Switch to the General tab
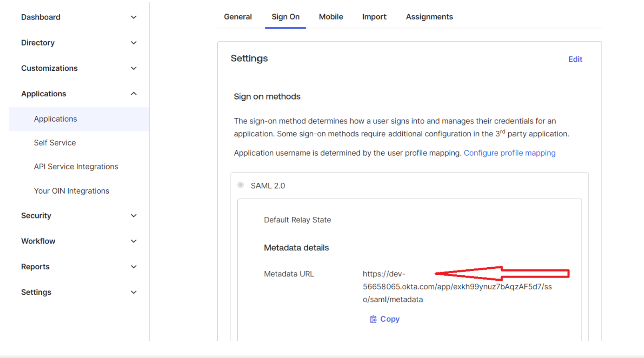 (x=238, y=17)
